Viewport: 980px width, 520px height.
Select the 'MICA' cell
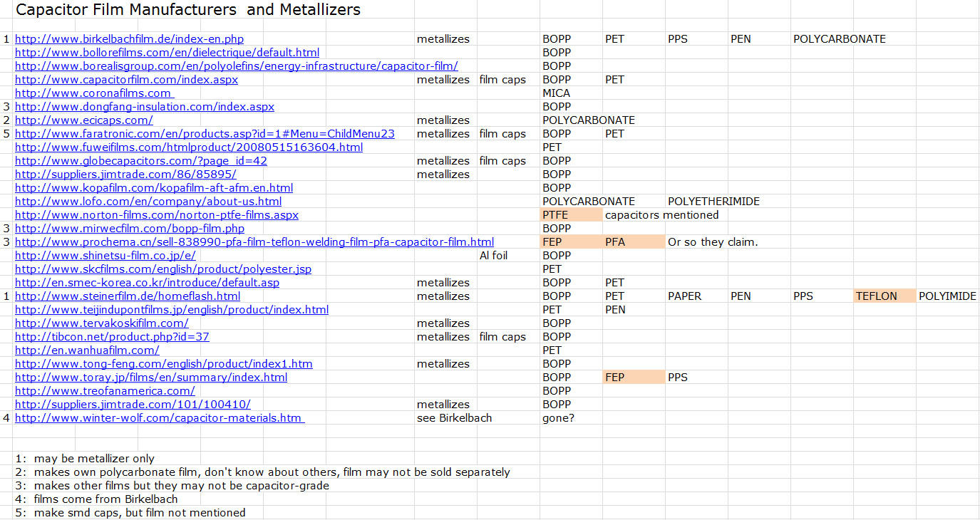pos(557,93)
